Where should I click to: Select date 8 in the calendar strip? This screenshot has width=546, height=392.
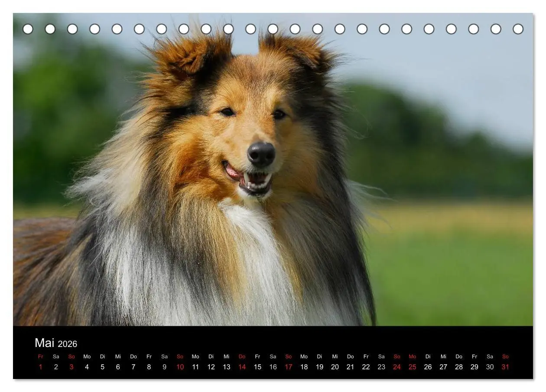point(149,367)
